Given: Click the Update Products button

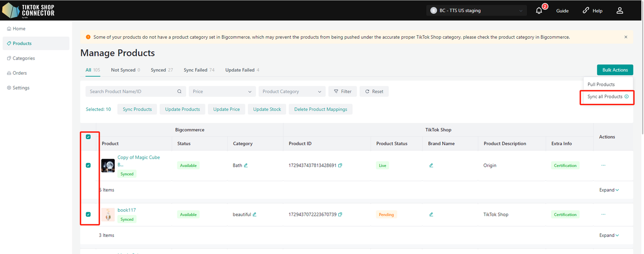Looking at the screenshot, I should coord(183,109).
